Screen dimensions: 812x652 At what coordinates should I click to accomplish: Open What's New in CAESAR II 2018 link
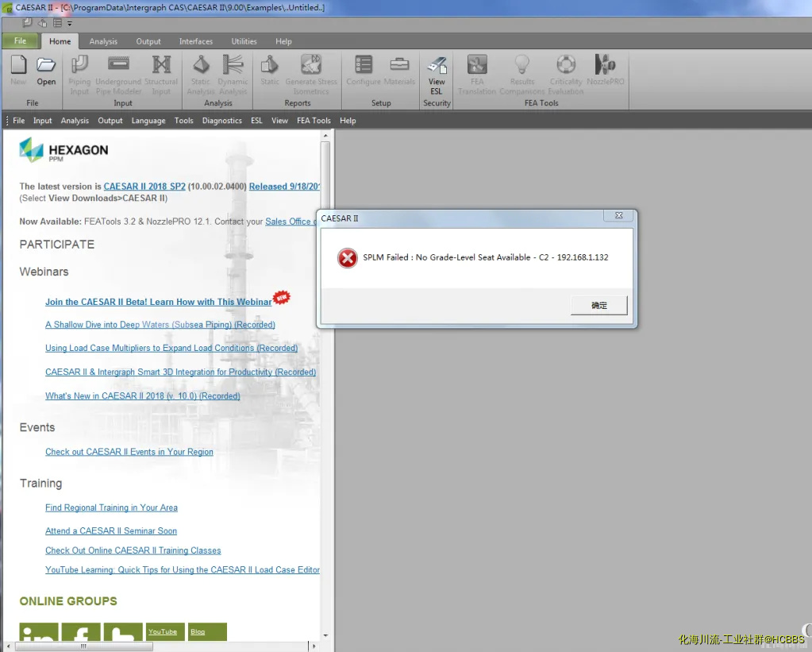(142, 396)
